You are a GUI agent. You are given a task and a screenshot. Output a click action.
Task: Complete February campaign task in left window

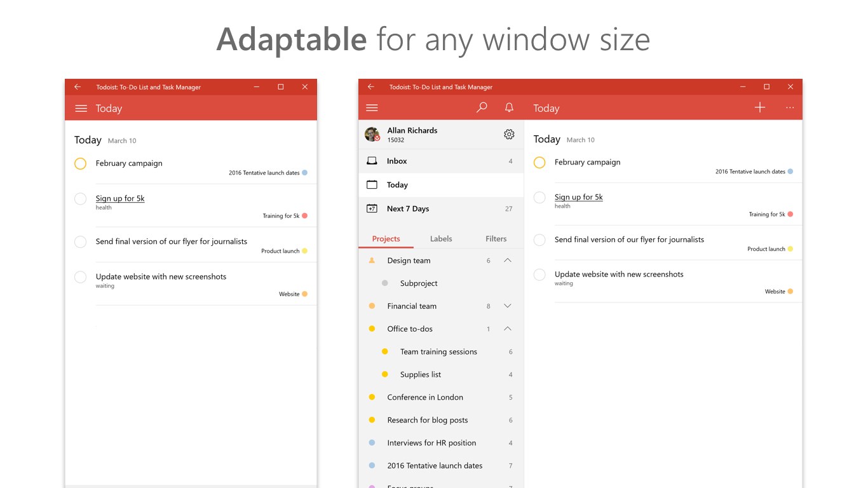point(80,163)
